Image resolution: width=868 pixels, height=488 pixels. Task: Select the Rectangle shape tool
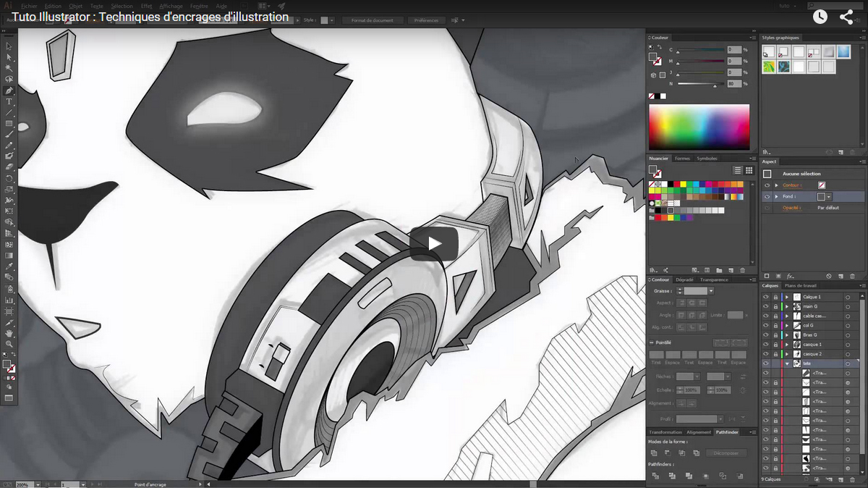point(9,123)
